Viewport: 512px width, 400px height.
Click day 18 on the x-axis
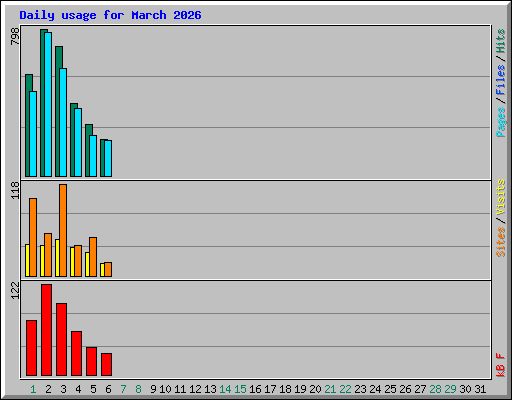(285, 389)
